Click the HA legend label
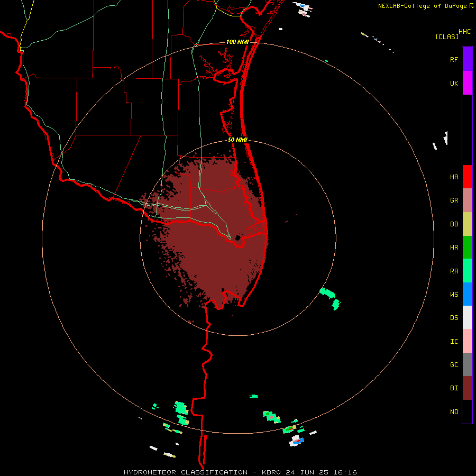 [454, 177]
